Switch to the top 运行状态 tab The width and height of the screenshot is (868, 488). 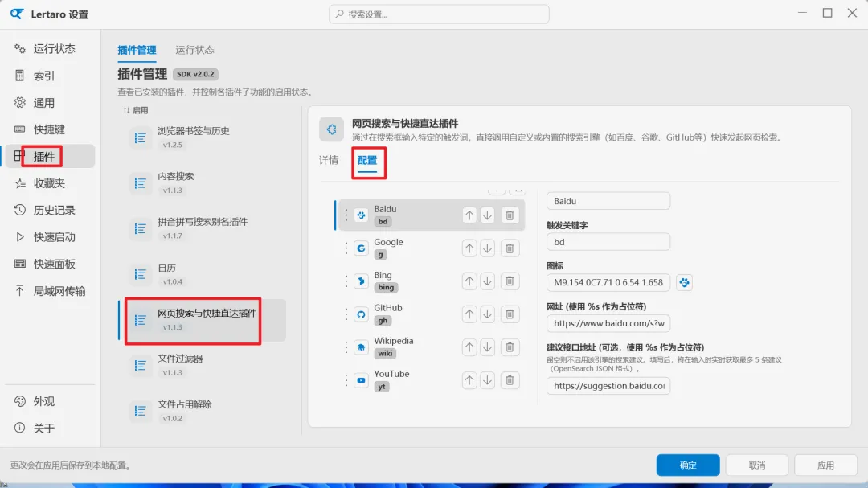click(x=194, y=50)
